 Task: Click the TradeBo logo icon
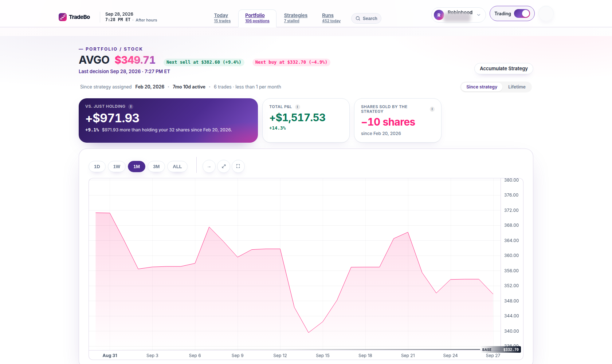(x=63, y=17)
